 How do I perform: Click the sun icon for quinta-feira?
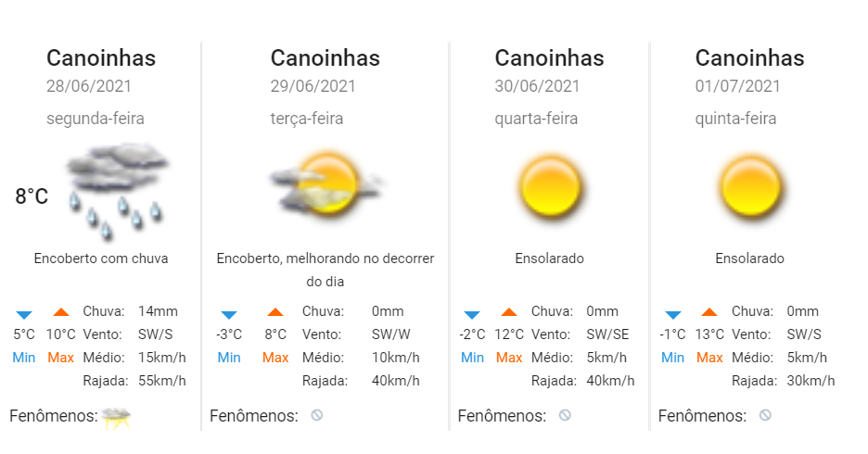[x=750, y=187]
